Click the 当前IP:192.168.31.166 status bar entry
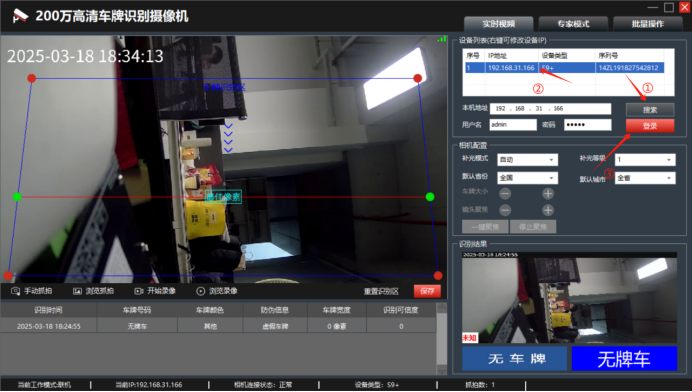Viewport: 692px width, 392px height. coord(149,385)
